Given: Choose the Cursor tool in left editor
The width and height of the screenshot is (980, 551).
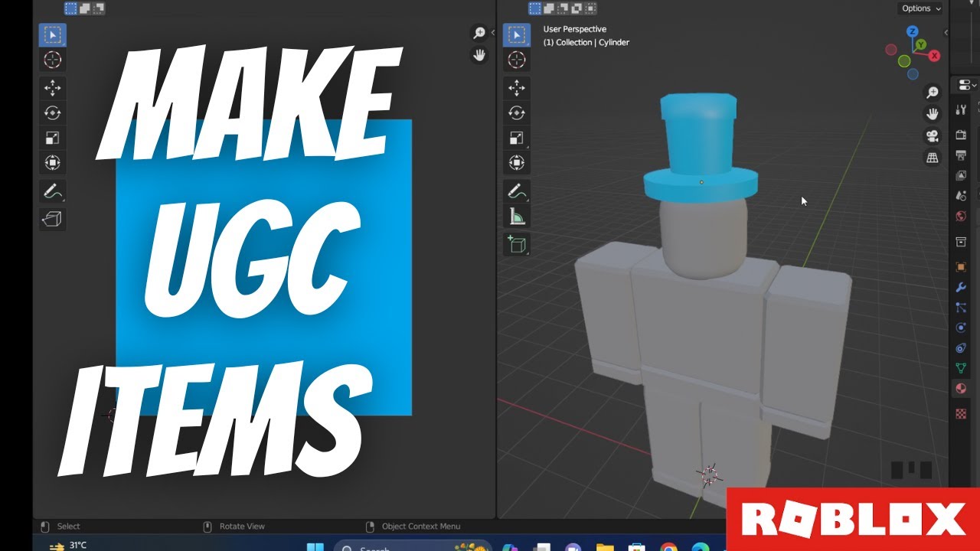Looking at the screenshot, I should pyautogui.click(x=52, y=60).
